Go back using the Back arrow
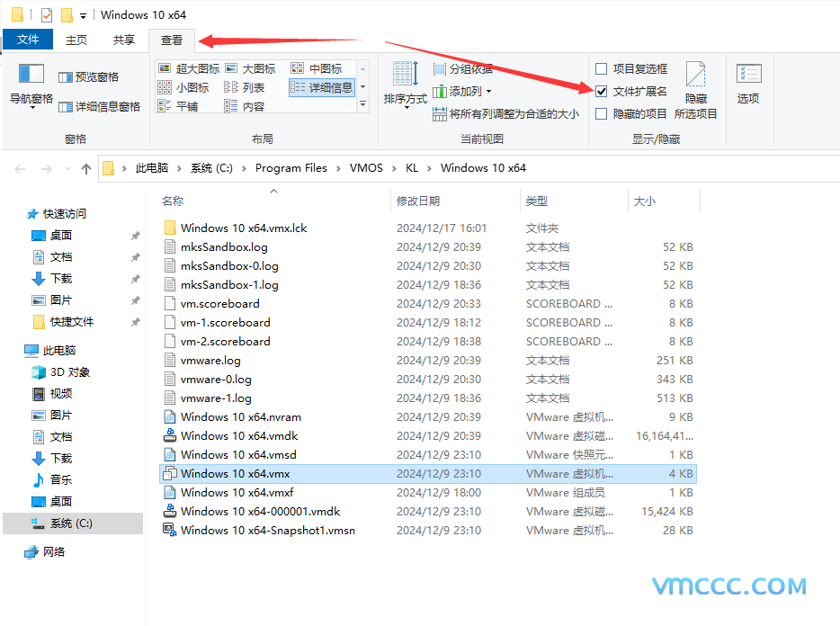The image size is (840, 626). 20,169
